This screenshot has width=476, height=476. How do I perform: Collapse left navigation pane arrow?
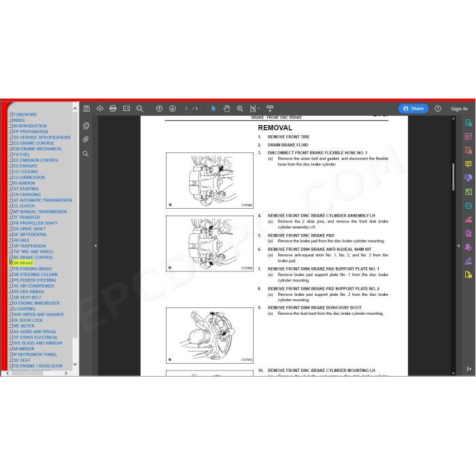pyautogui.click(x=95, y=245)
